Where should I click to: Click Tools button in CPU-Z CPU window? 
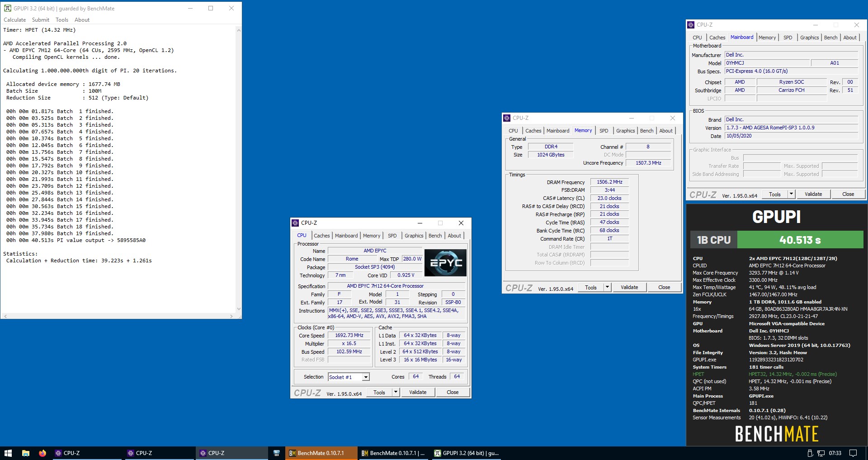pos(379,392)
